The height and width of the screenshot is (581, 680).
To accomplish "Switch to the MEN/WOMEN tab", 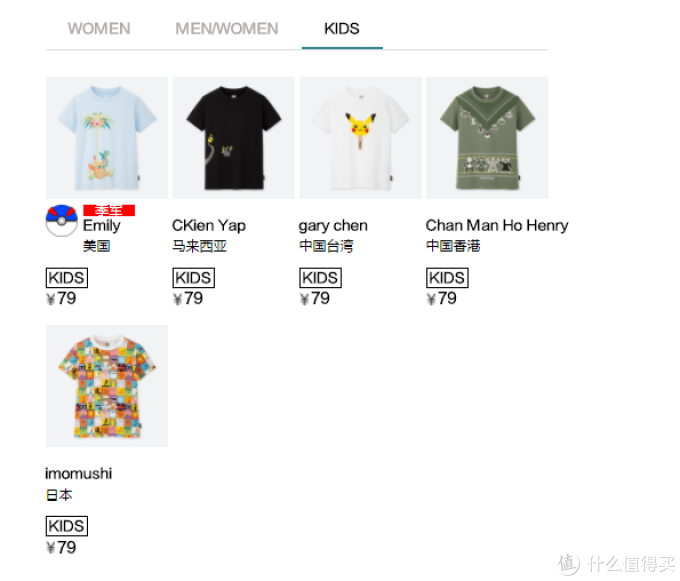I will pyautogui.click(x=227, y=29).
